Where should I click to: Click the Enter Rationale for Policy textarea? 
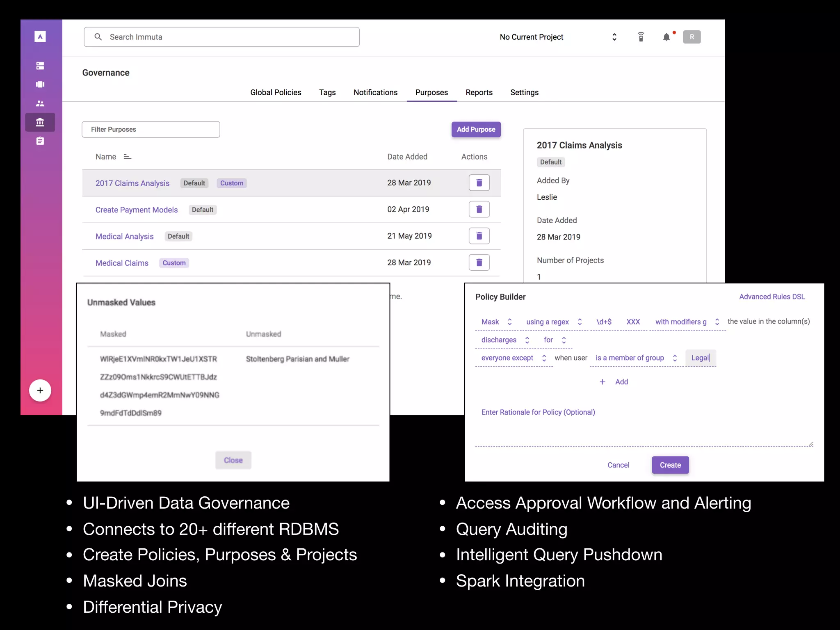coord(644,425)
